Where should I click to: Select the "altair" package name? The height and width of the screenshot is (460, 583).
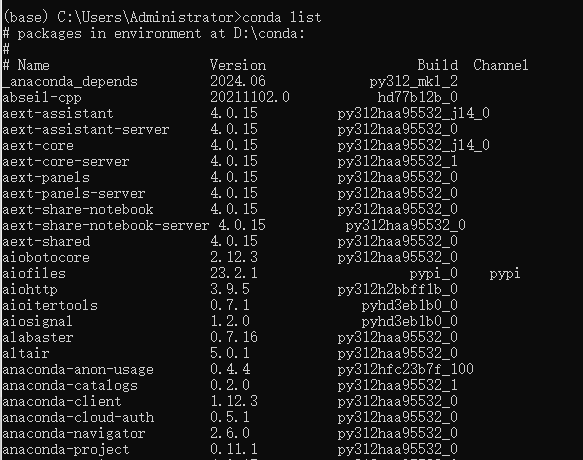26,353
